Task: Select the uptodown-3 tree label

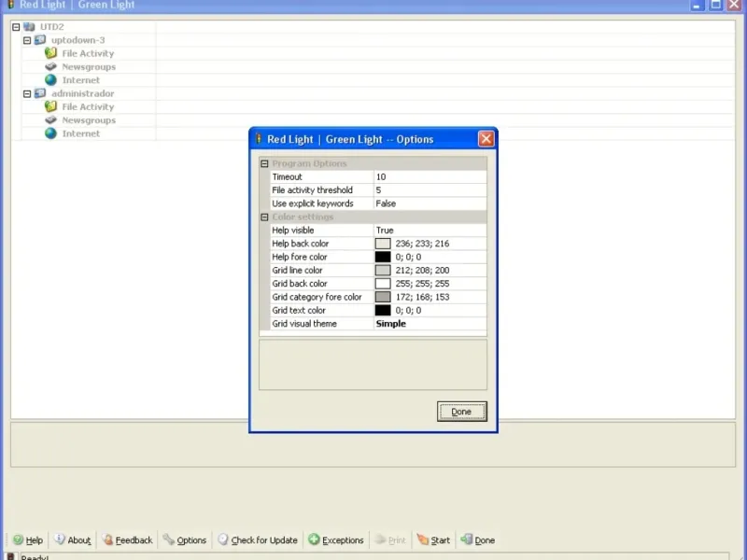Action: [x=78, y=40]
